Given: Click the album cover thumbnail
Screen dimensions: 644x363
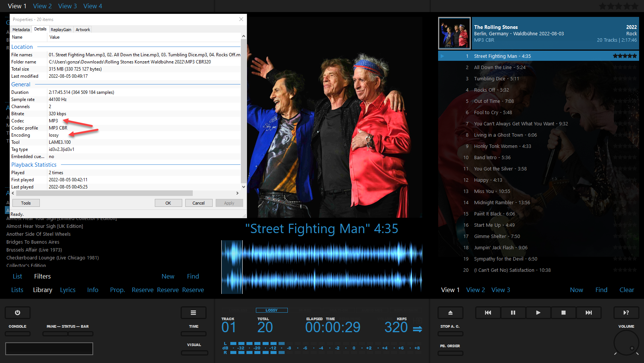Looking at the screenshot, I should pos(454,33).
